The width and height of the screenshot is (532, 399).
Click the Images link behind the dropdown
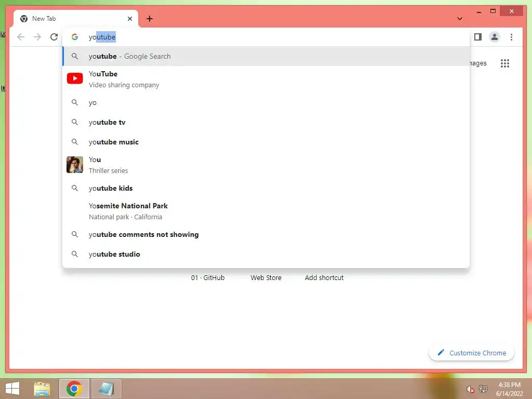[x=478, y=63]
